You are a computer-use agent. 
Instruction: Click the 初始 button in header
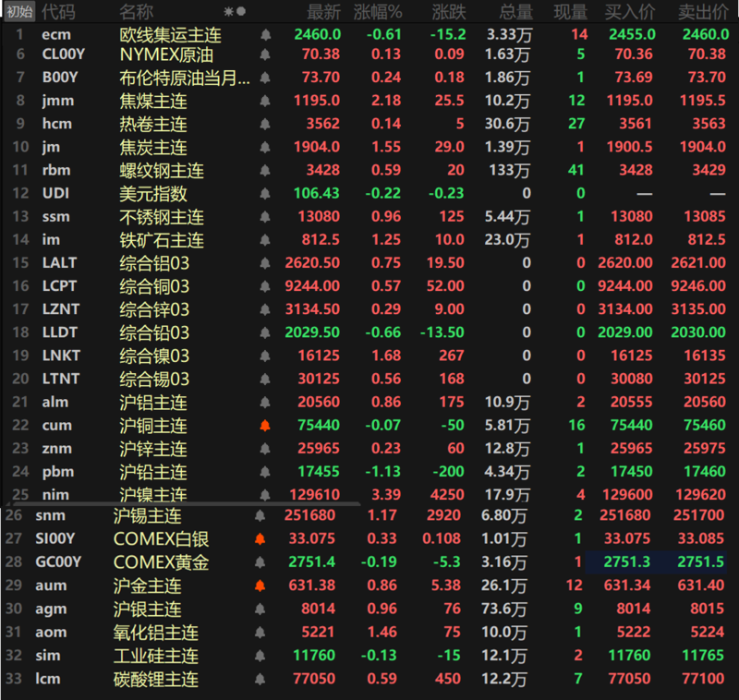coord(19,11)
